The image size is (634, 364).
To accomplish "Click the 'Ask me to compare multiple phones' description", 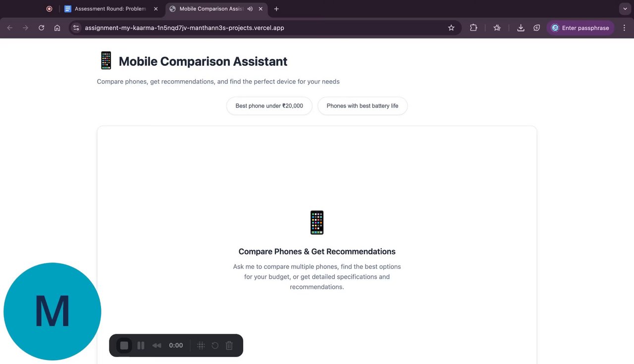I will 317,277.
